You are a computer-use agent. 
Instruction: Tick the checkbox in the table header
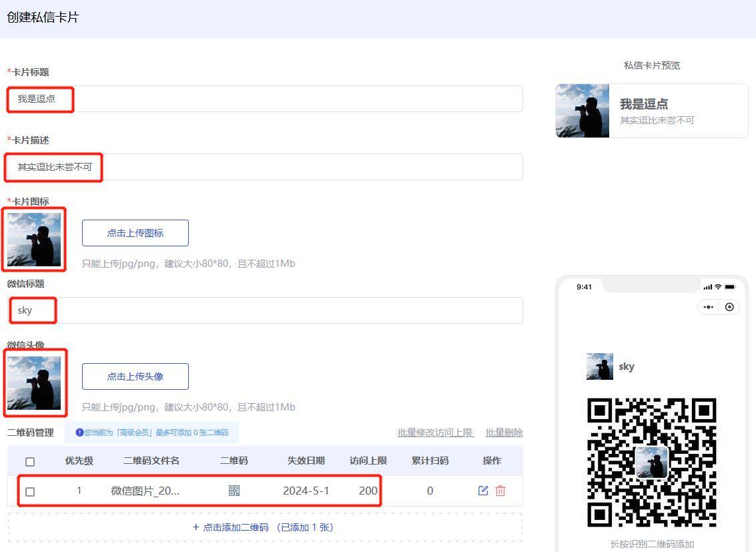click(30, 462)
